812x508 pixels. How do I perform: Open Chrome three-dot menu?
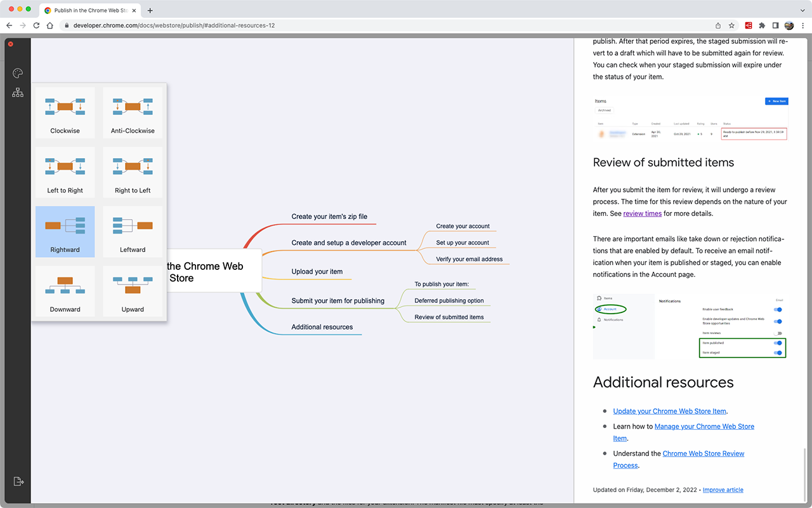(803, 25)
